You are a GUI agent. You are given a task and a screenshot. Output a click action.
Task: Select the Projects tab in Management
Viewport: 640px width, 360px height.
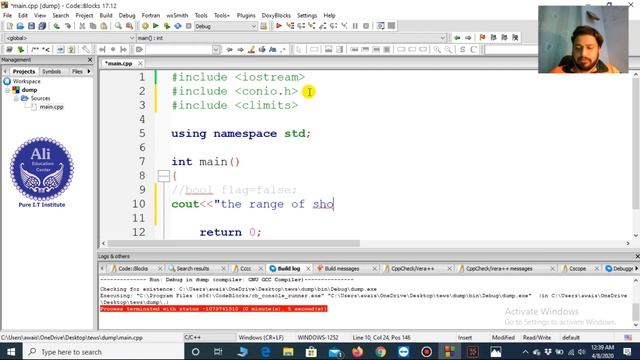click(24, 71)
